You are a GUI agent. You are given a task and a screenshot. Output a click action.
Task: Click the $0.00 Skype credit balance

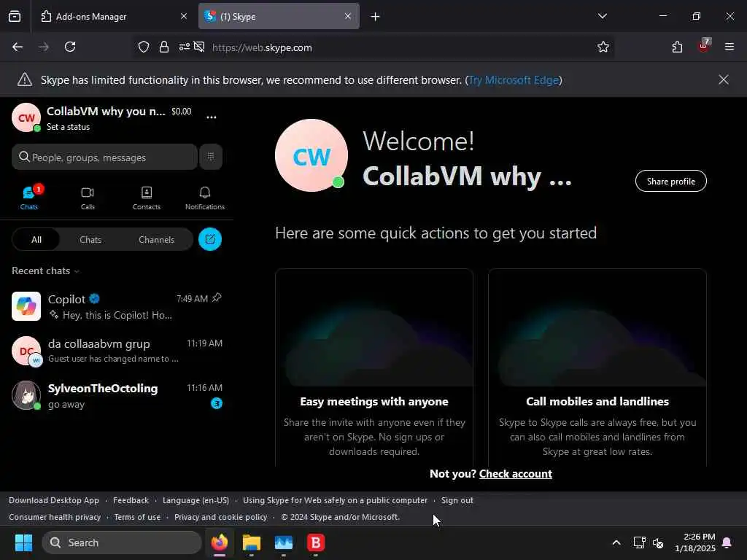tap(182, 112)
